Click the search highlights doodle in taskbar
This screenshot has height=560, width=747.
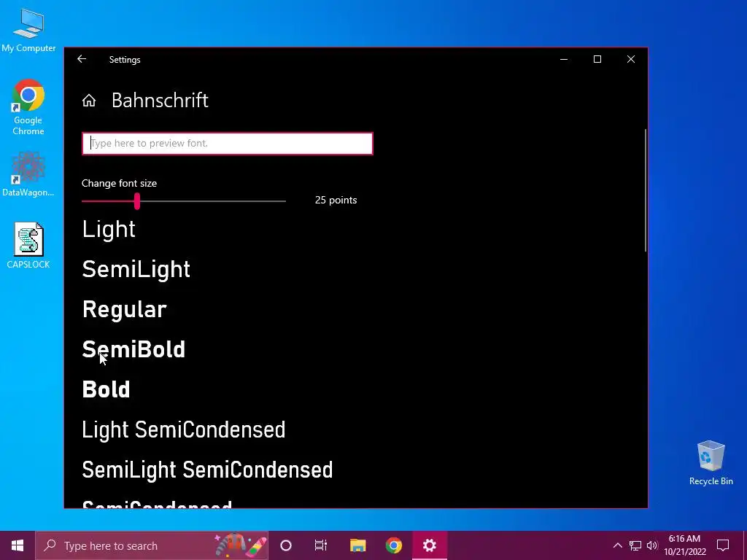(x=241, y=545)
